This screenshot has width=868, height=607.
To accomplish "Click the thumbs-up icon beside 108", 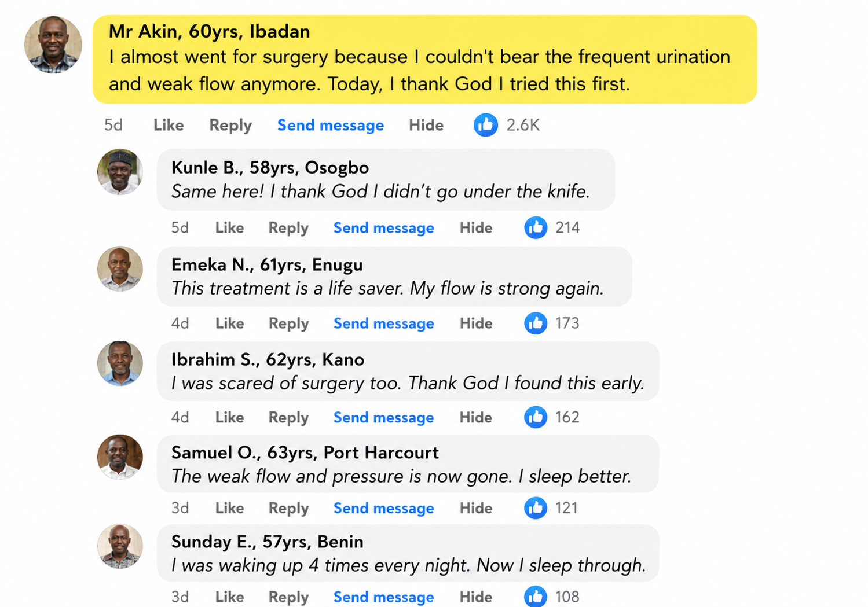I will pos(536,596).
